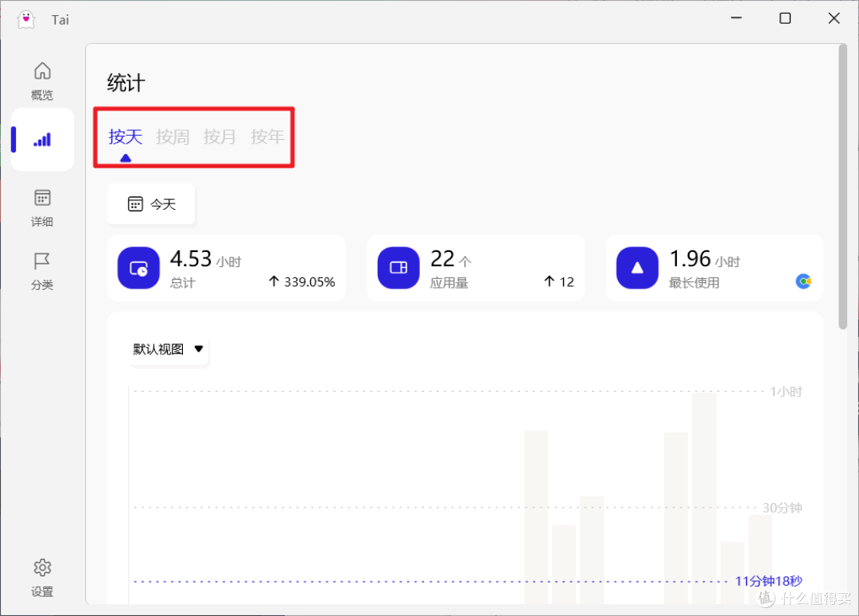Click the 1小时 axis label
The height and width of the screenshot is (616, 859).
click(786, 392)
